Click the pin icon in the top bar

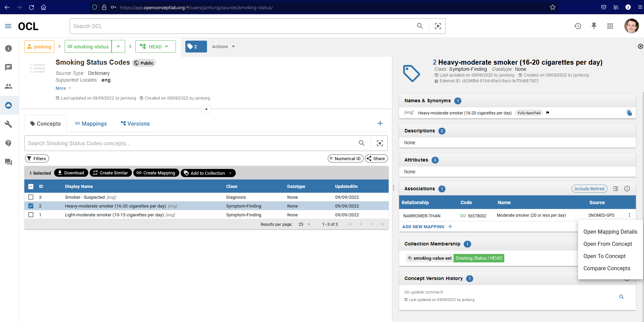(594, 26)
